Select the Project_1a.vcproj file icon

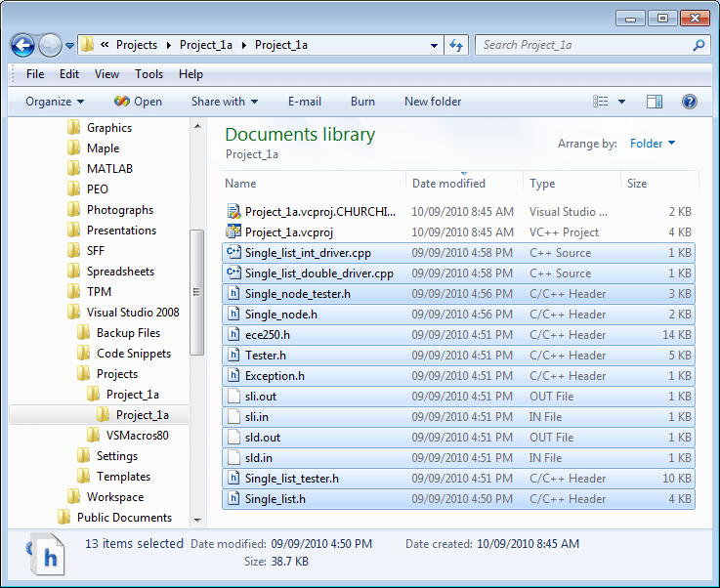point(233,231)
